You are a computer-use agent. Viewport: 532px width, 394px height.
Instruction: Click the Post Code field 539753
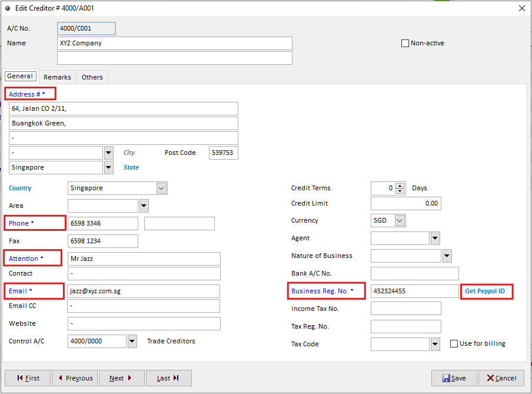point(223,153)
